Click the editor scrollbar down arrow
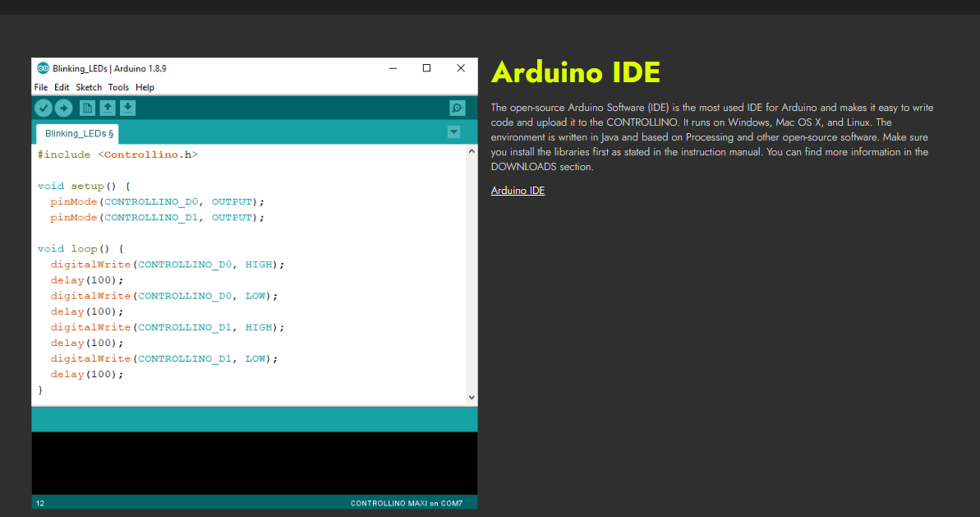The width and height of the screenshot is (980, 517). coord(472,397)
